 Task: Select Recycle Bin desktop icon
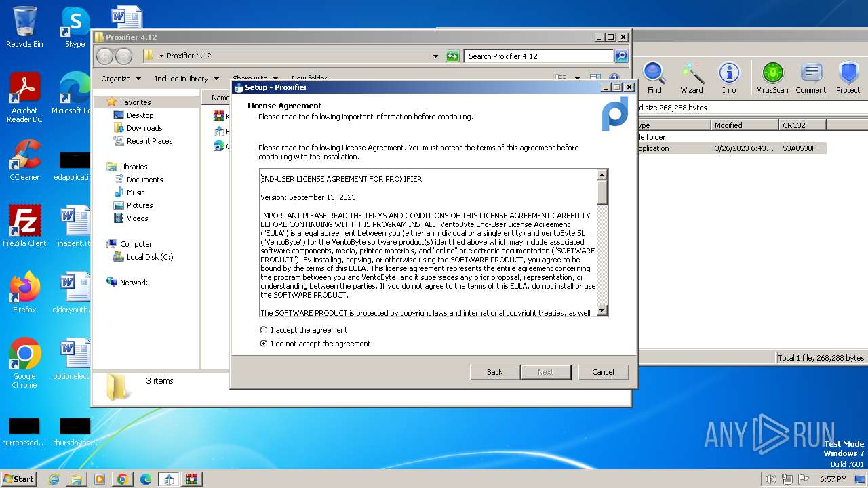click(x=24, y=28)
